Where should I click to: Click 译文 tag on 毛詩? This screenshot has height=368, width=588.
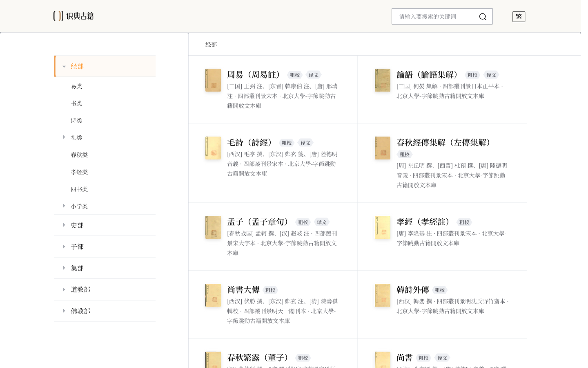point(305,143)
